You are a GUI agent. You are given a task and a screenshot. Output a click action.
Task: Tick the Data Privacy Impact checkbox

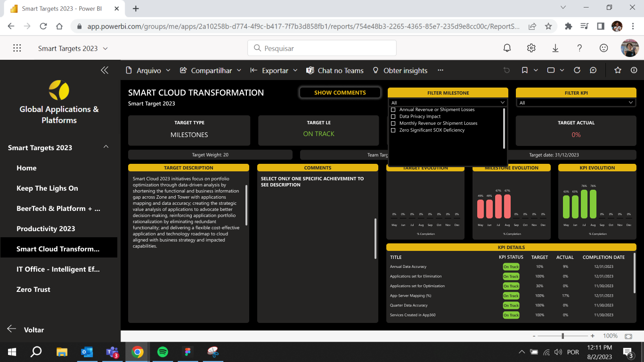pos(393,116)
